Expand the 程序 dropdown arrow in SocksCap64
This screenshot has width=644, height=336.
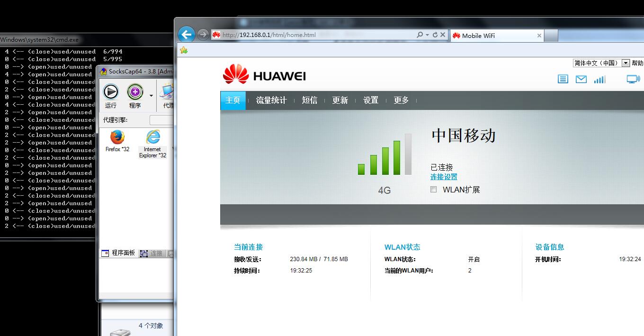(151, 95)
